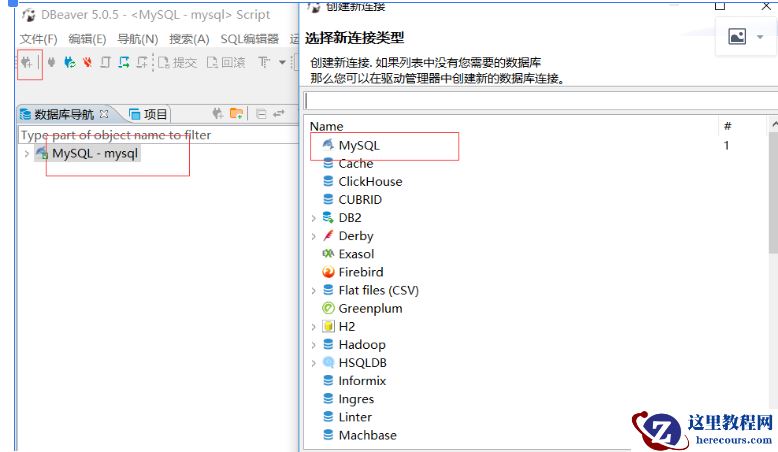Expand the Hadoop driver group
The image size is (778, 452).
pos(314,345)
